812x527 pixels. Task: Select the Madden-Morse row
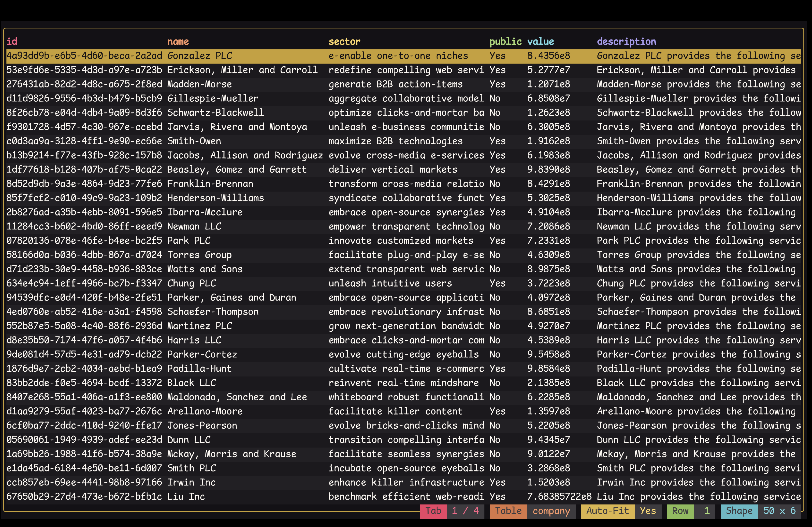point(404,84)
